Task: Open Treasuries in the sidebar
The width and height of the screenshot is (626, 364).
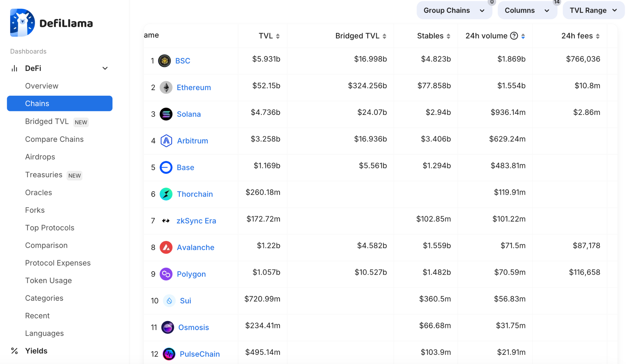Action: coord(44,175)
